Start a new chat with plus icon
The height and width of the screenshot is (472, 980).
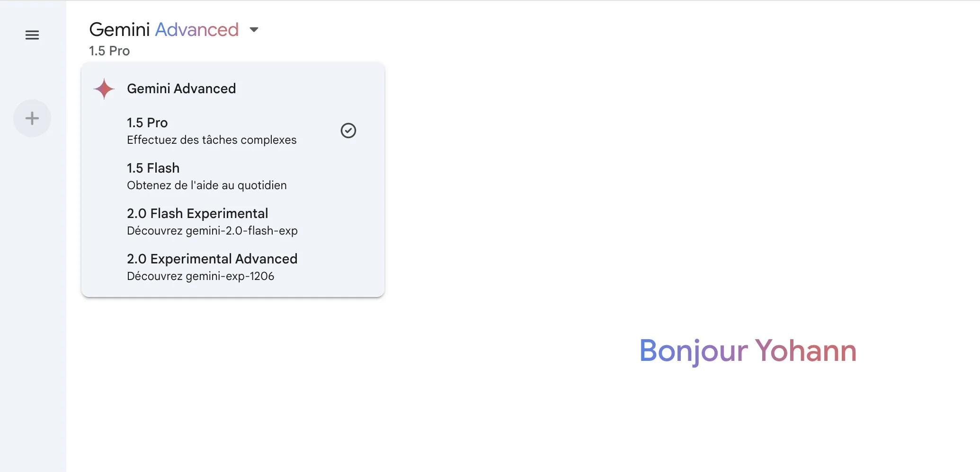(x=32, y=118)
